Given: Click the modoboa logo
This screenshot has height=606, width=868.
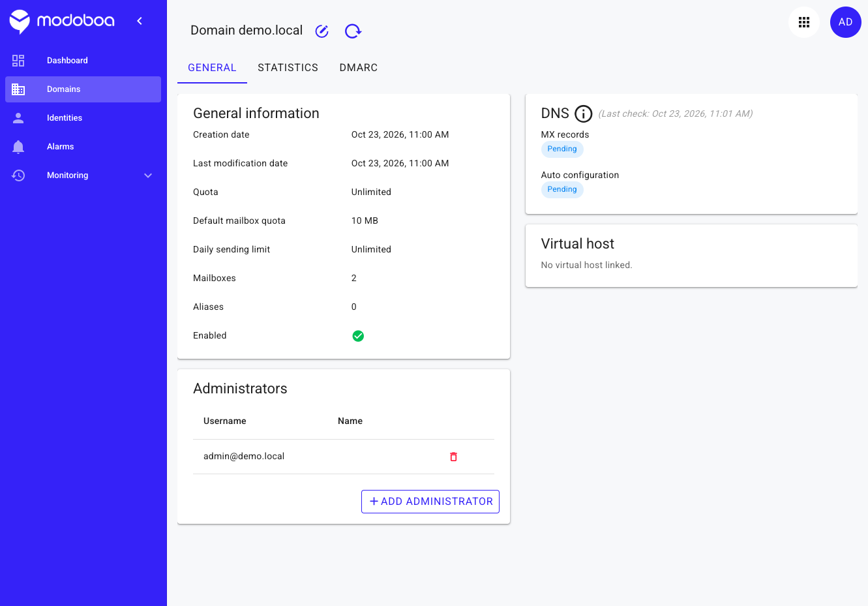Looking at the screenshot, I should pyautogui.click(x=62, y=21).
